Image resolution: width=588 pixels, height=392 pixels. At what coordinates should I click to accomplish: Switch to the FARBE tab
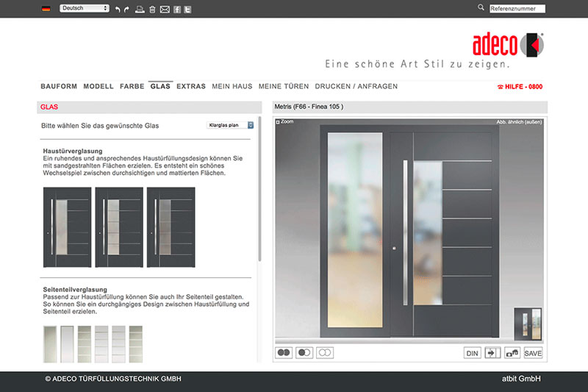point(132,86)
